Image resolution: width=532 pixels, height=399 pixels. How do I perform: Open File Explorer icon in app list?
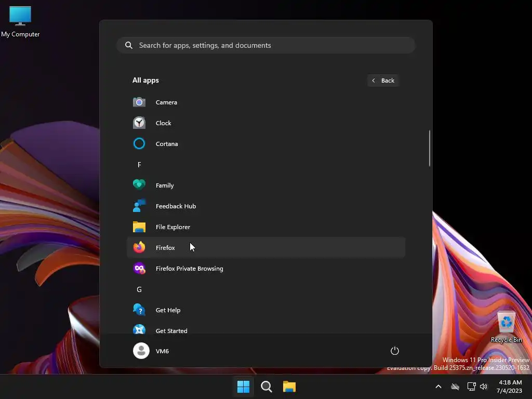139,227
